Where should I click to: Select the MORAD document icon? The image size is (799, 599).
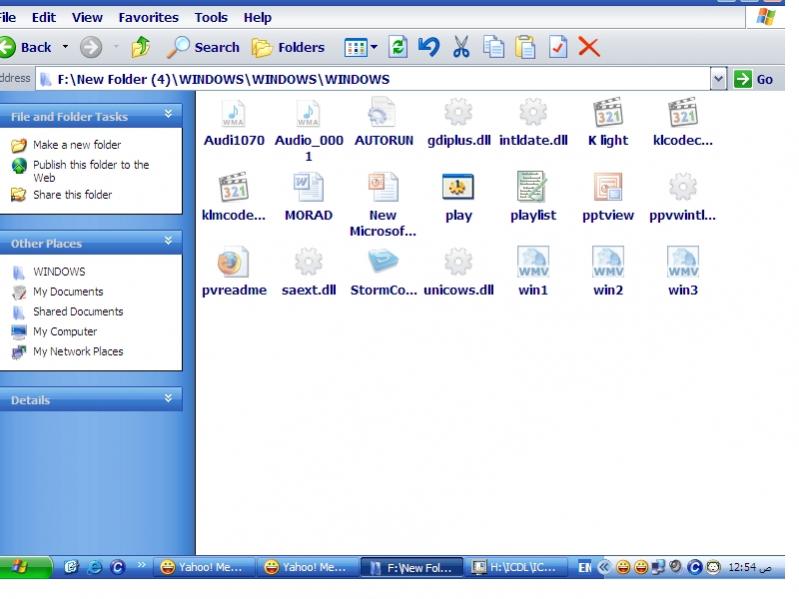pos(308,188)
